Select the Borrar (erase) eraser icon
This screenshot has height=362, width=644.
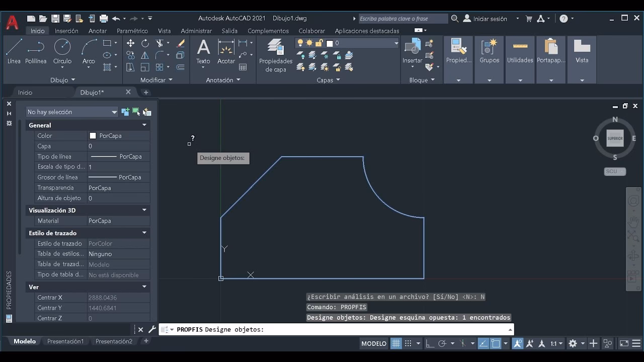pyautogui.click(x=180, y=44)
